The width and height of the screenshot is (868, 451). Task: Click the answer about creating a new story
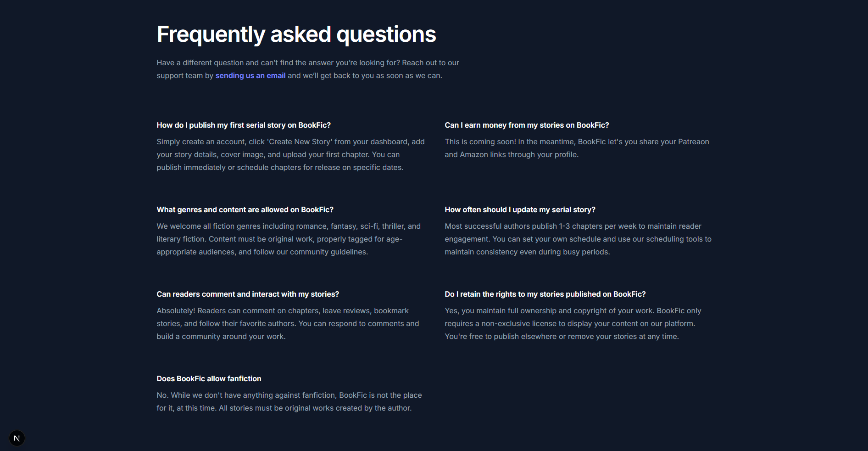pyautogui.click(x=290, y=155)
